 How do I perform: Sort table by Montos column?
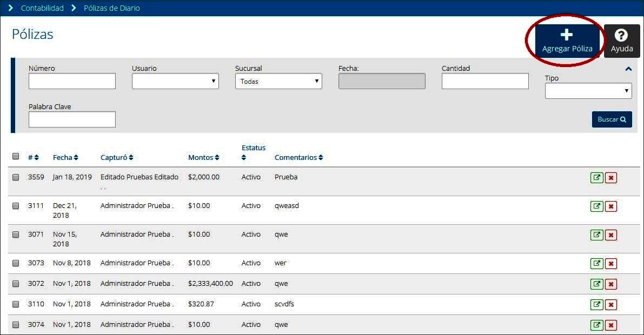click(203, 158)
